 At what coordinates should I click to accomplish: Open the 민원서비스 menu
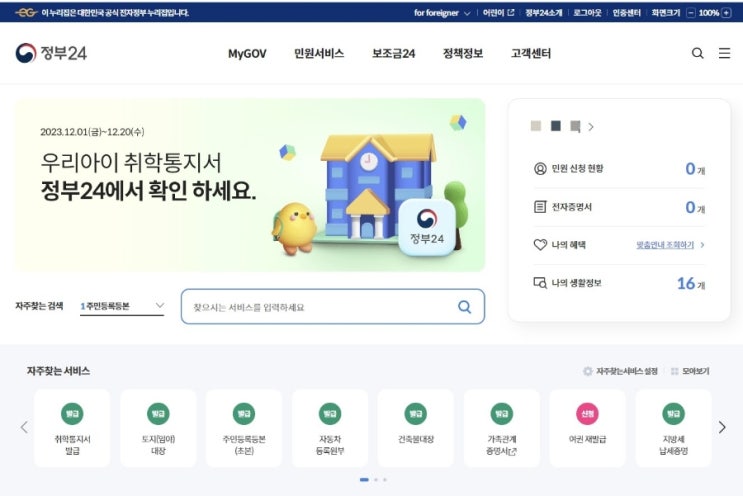pyautogui.click(x=319, y=54)
